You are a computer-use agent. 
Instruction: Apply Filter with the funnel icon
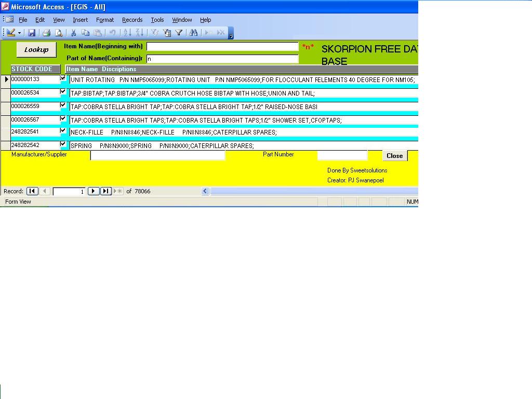179,33
